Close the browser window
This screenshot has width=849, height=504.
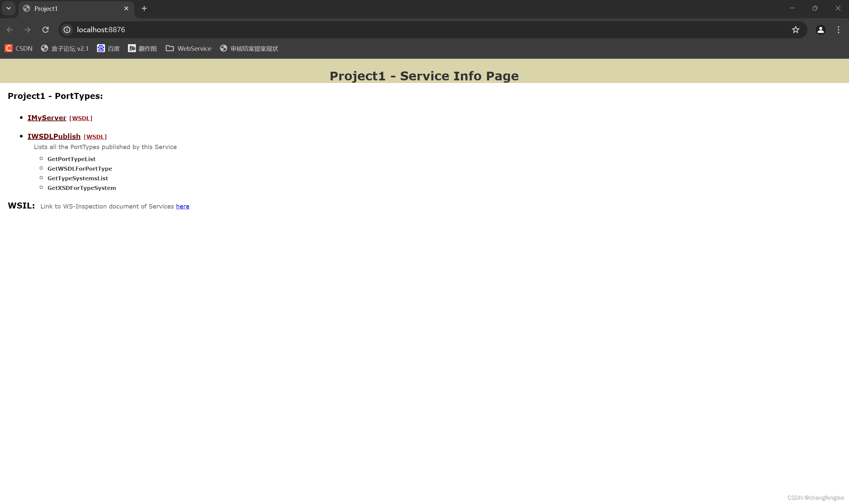[x=838, y=8]
